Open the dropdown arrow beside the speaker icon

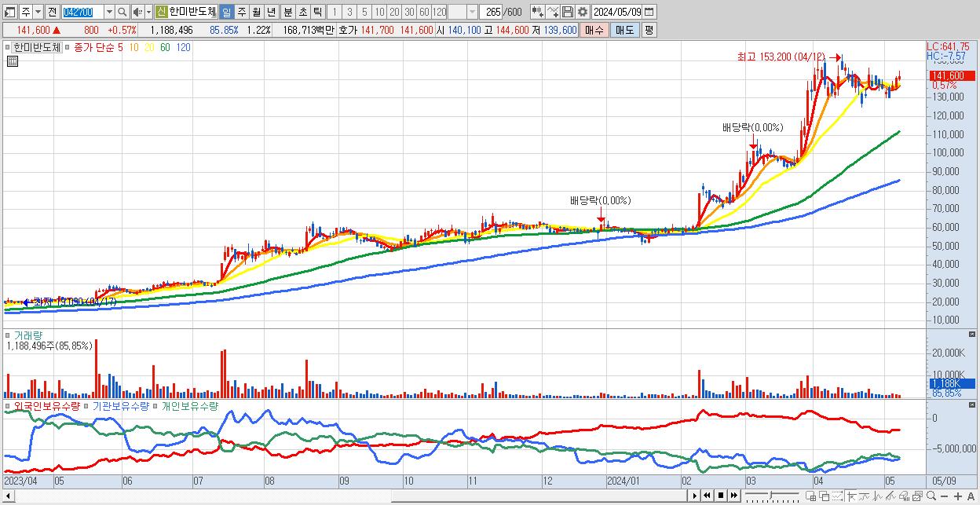148,12
